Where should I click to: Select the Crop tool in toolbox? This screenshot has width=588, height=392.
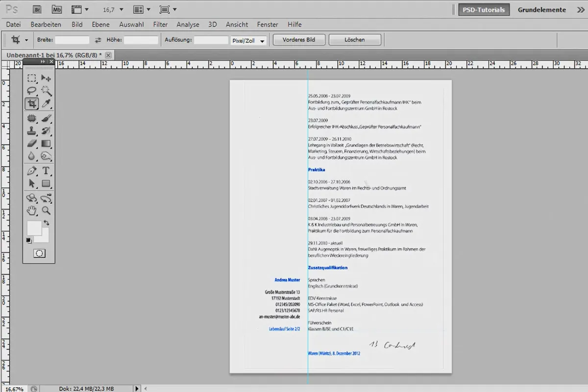click(32, 104)
